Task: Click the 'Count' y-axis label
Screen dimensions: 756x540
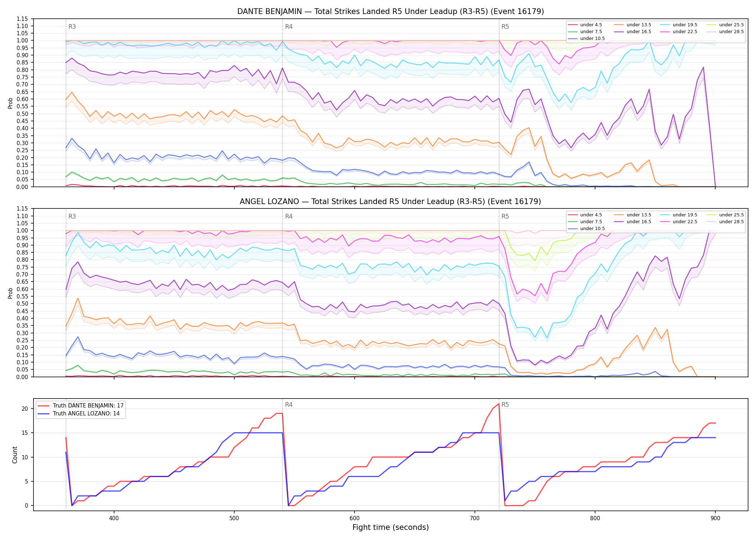Action: tap(15, 455)
